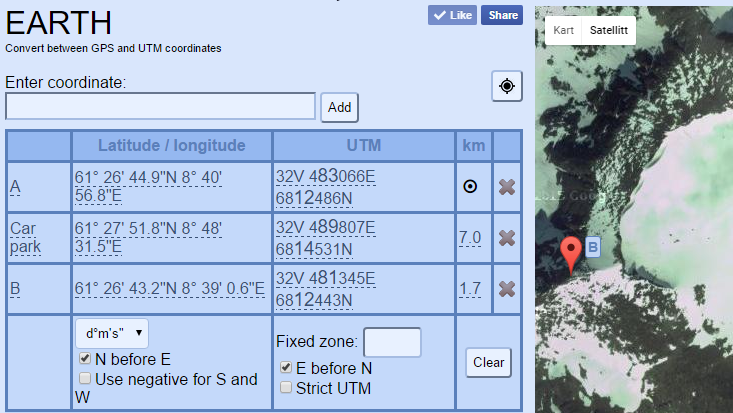Image resolution: width=733 pixels, height=413 pixels.
Task: Click the locate-me crosshair icon
Action: point(507,87)
